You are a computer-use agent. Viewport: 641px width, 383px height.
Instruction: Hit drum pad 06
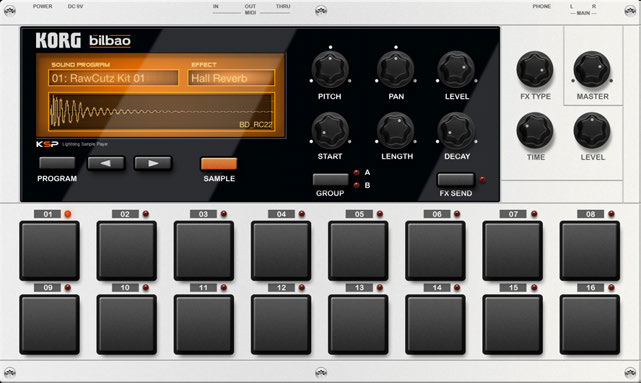click(x=435, y=251)
